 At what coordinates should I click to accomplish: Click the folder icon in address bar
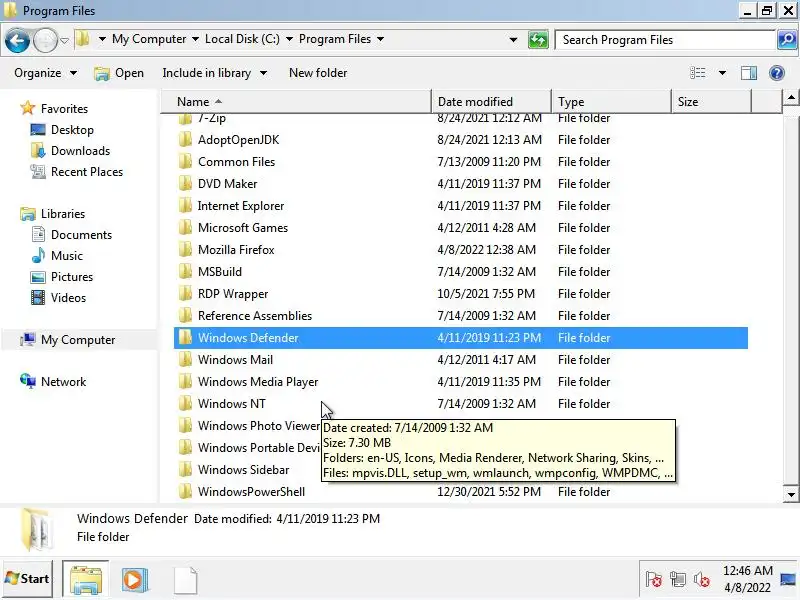click(x=83, y=39)
